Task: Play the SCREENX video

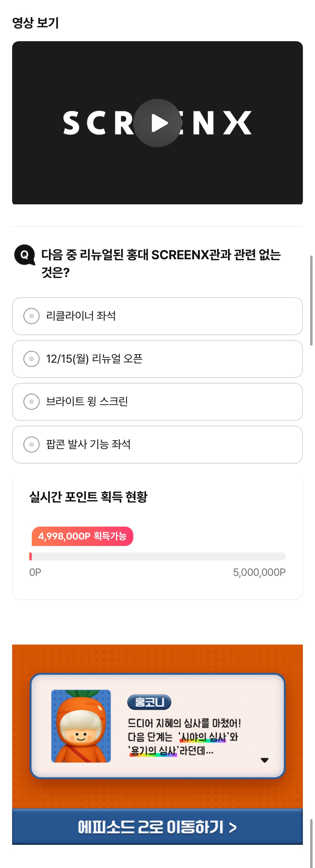Action: 157,123
